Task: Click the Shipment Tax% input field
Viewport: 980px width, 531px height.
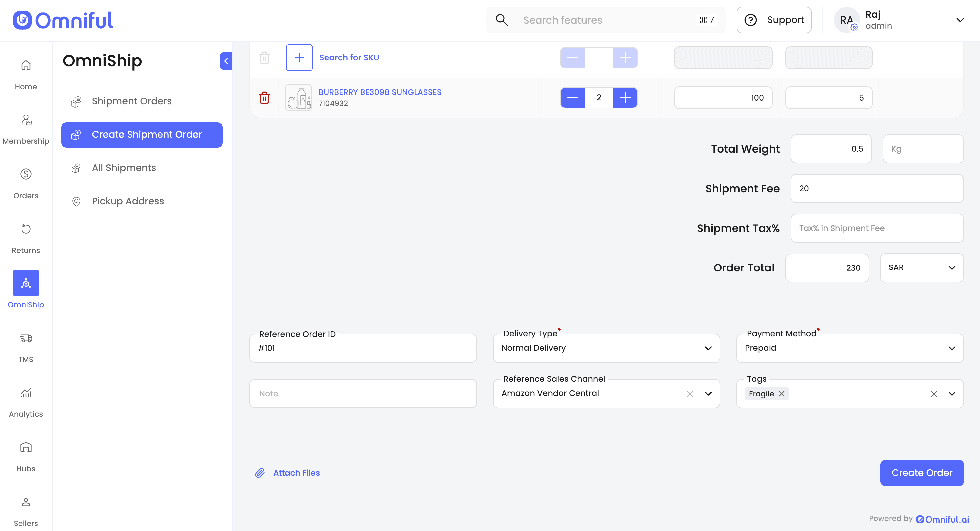Action: click(x=877, y=228)
